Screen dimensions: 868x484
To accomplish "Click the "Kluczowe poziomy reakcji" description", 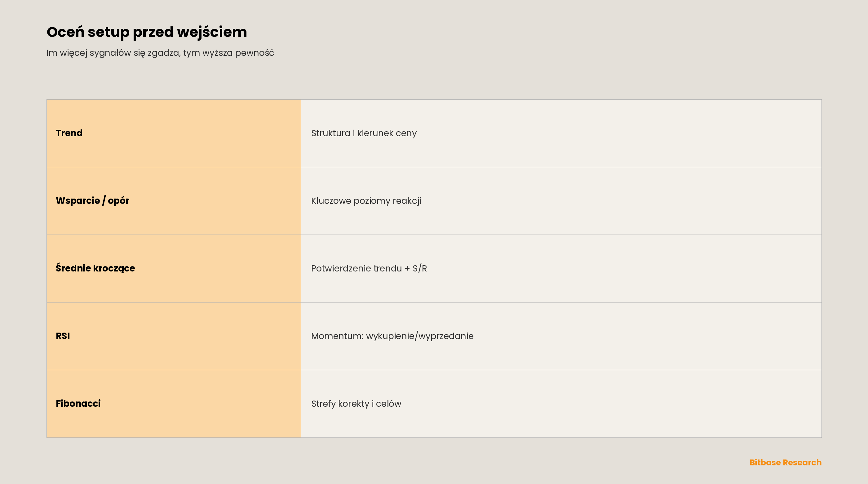I will pyautogui.click(x=366, y=201).
